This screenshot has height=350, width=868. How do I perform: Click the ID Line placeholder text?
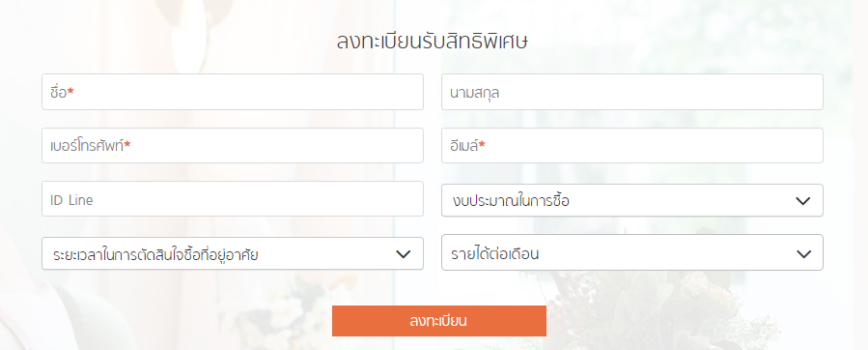tap(71, 200)
